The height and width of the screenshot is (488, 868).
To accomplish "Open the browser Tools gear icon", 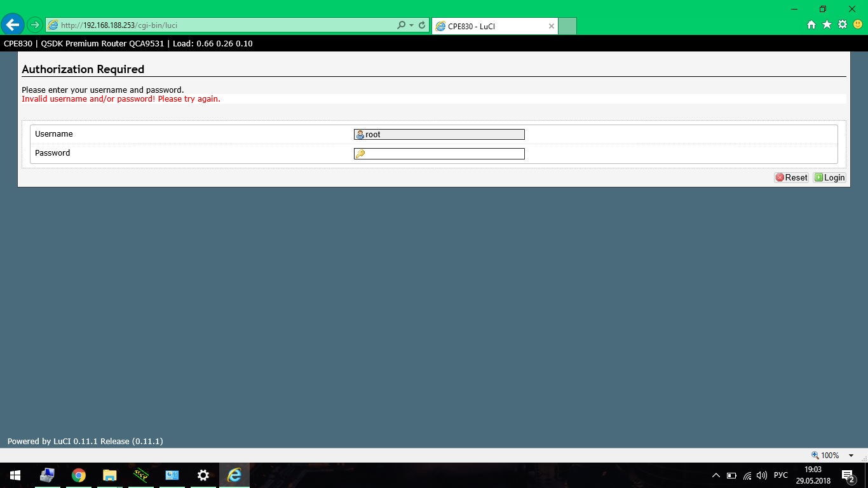I will [x=843, y=25].
